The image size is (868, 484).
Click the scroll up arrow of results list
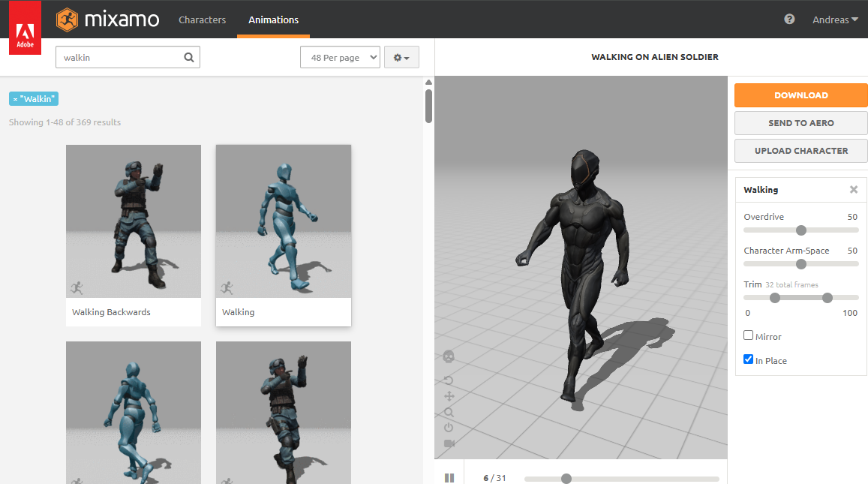428,83
